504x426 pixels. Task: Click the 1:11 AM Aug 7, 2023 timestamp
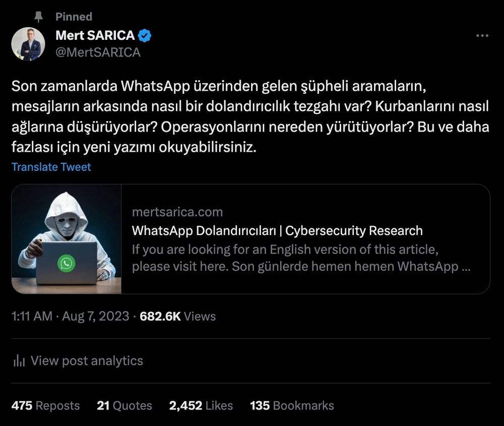click(x=71, y=316)
